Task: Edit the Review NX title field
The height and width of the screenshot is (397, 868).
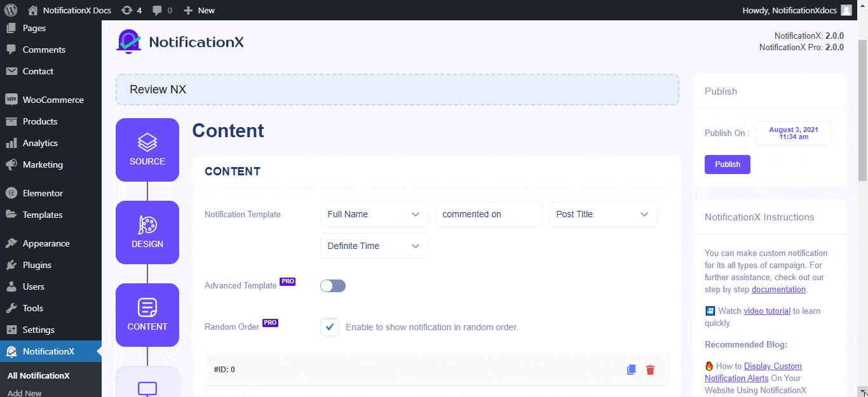Action: coord(397,90)
